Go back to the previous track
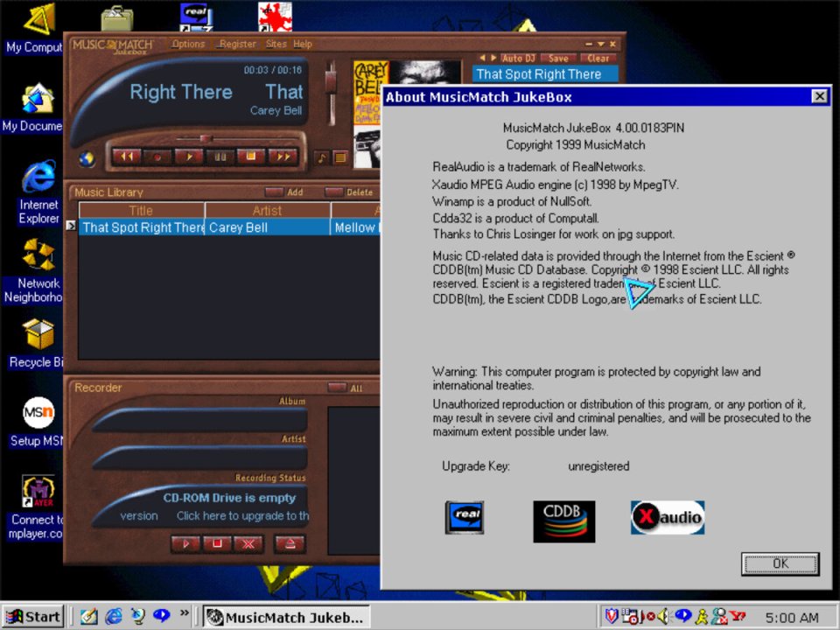 (126, 157)
